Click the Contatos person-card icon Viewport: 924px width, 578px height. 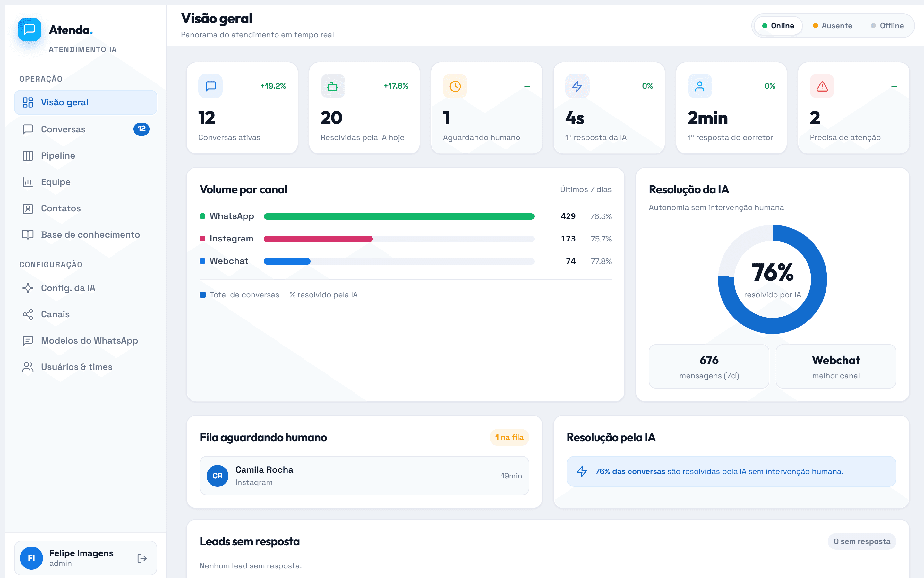28,208
